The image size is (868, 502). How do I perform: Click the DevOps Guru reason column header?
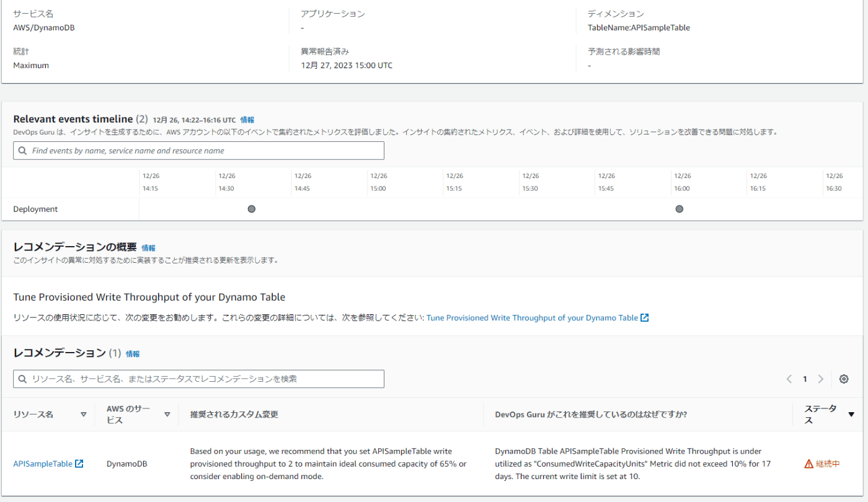click(591, 415)
